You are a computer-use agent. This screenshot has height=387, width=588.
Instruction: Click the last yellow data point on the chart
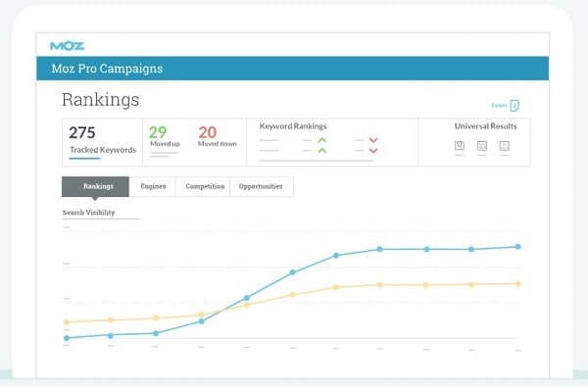(x=518, y=284)
